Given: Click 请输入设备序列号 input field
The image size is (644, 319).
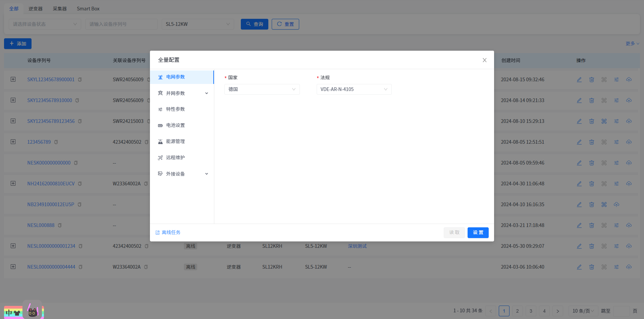Looking at the screenshot, I should 121,24.
